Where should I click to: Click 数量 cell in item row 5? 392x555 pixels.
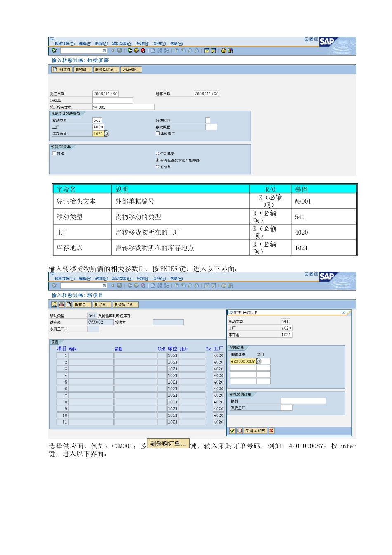tap(135, 382)
